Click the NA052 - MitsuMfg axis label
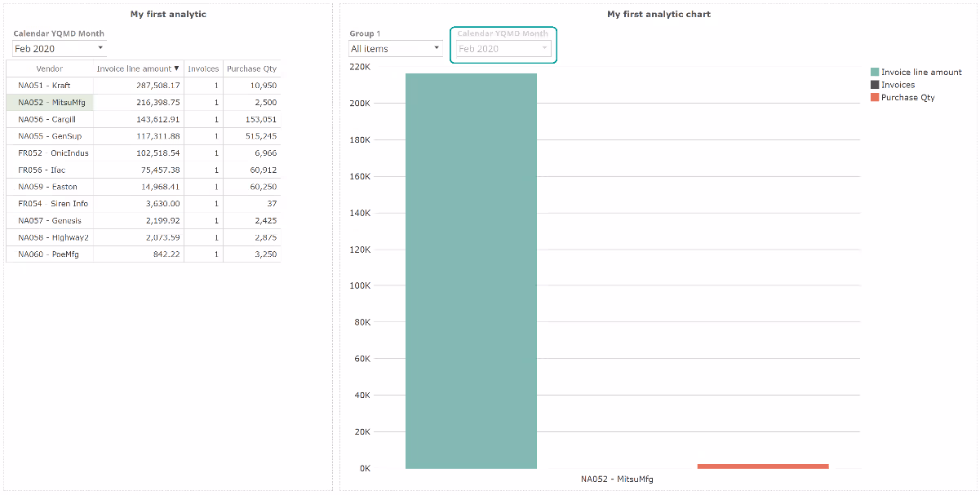The height and width of the screenshot is (495, 980). tap(616, 479)
